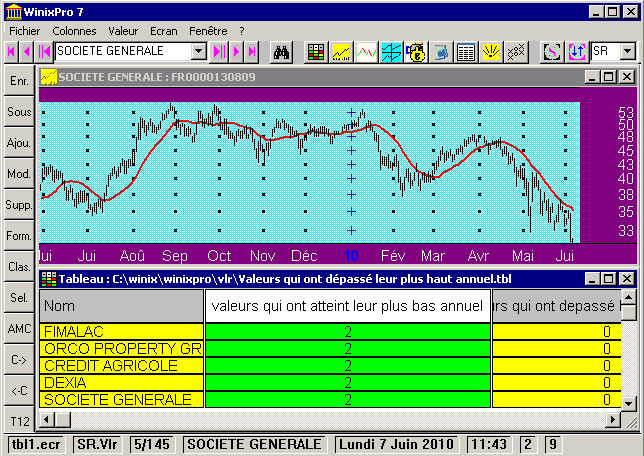644x456 pixels.
Task: Click the blue 10 year marker on the chart axis
Action: (351, 256)
